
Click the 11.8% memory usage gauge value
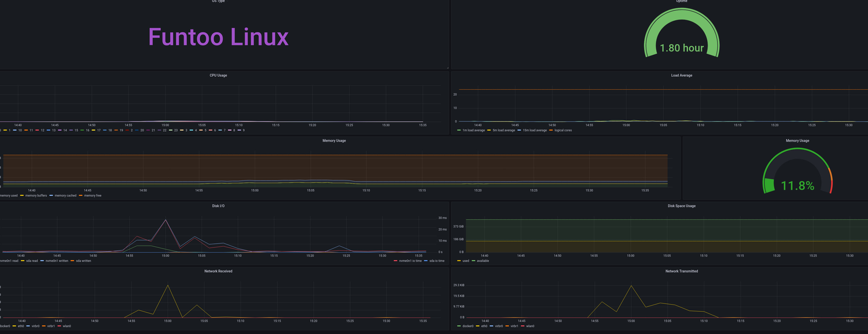[x=797, y=186]
